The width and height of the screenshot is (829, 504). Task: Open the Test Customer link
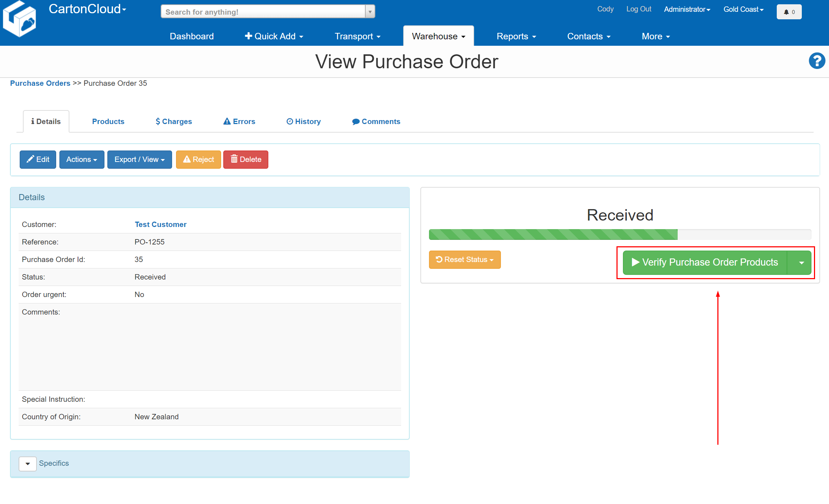(x=160, y=224)
